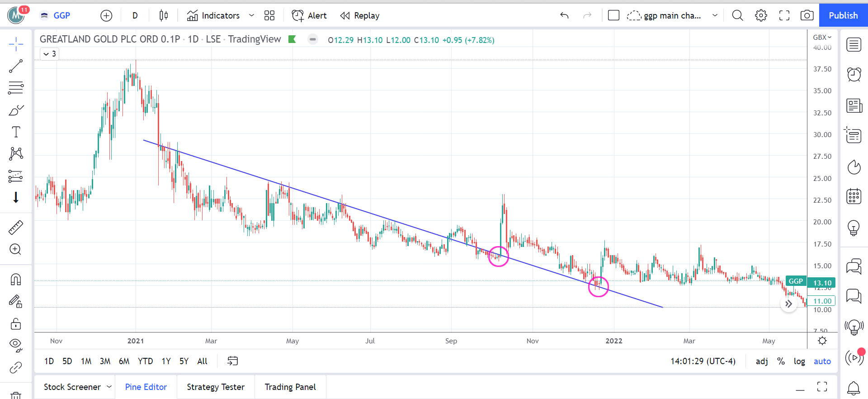Select the crosshair cursor tool
Viewport: 868px width, 399px height.
click(16, 44)
